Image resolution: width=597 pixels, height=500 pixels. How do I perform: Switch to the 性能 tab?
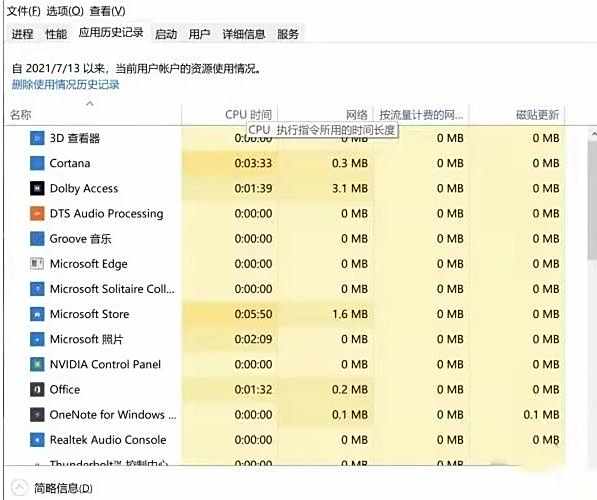click(56, 34)
